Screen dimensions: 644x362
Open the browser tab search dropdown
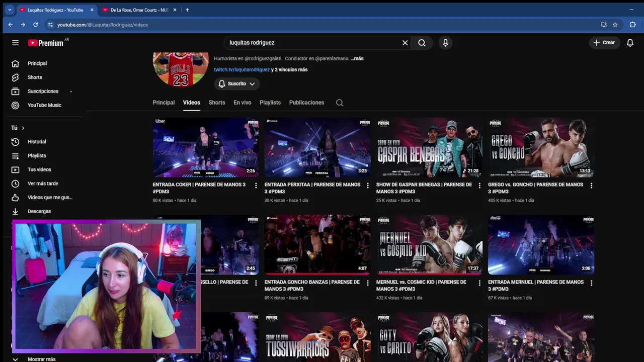coord(9,10)
